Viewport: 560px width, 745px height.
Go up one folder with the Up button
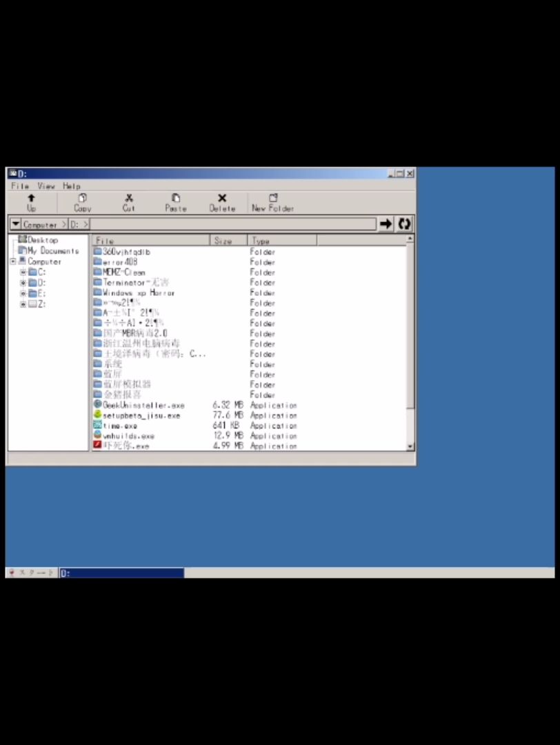click(x=31, y=202)
